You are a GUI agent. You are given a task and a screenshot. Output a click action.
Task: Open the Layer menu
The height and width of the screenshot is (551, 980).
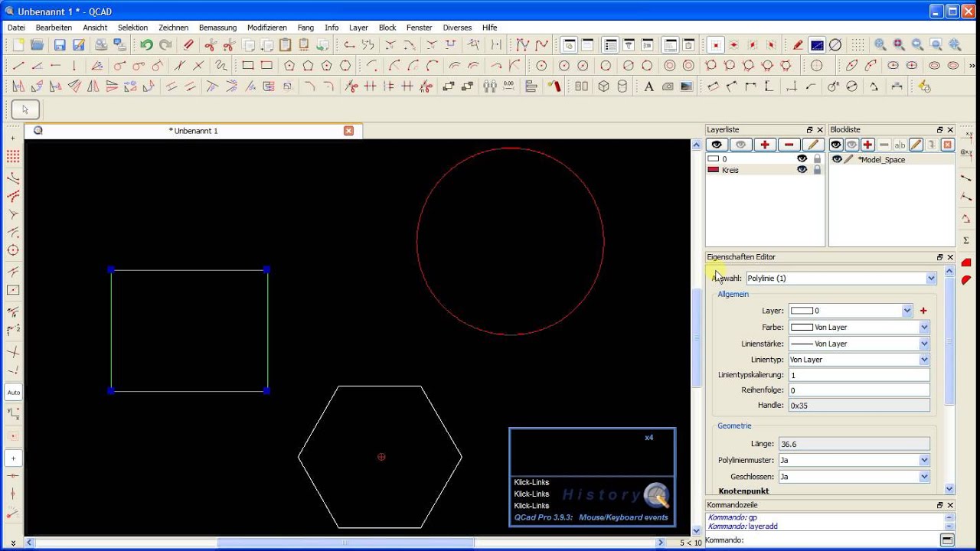(x=358, y=28)
